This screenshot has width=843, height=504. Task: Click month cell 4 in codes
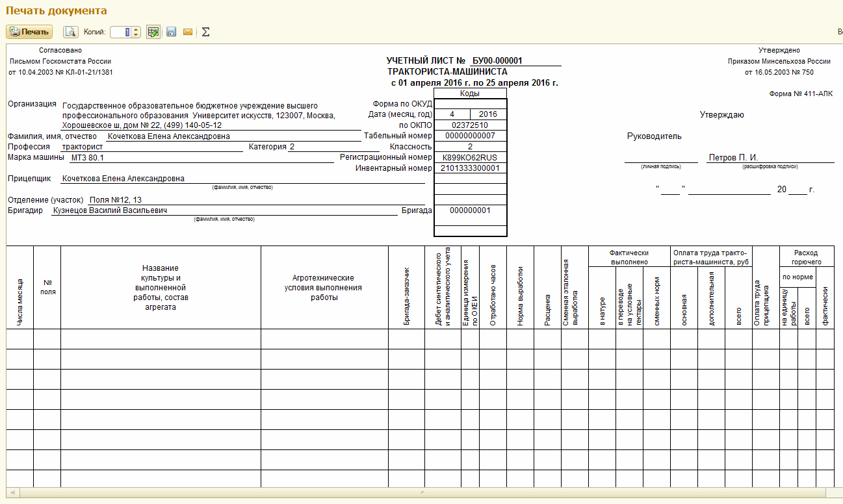coord(452,114)
